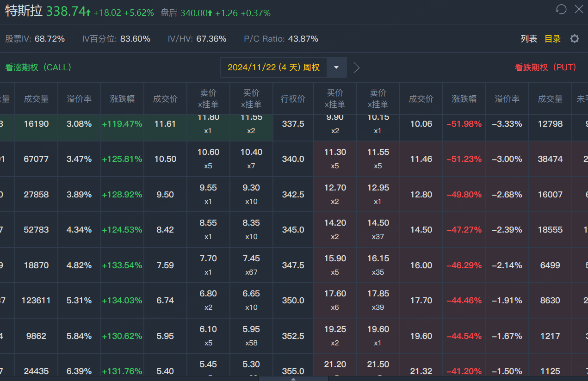Switch to 目录 view
The image size is (588, 381).
pyautogui.click(x=552, y=39)
